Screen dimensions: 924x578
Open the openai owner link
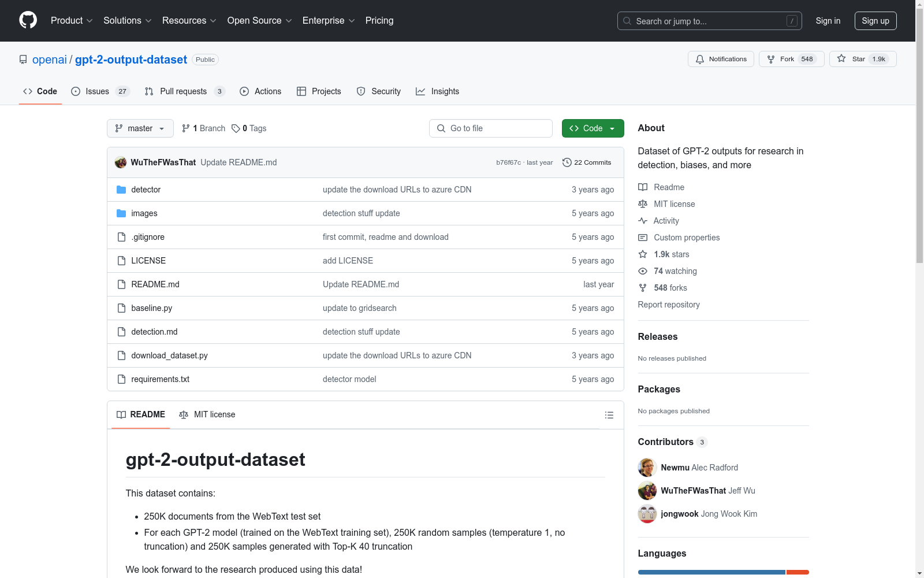tap(50, 60)
